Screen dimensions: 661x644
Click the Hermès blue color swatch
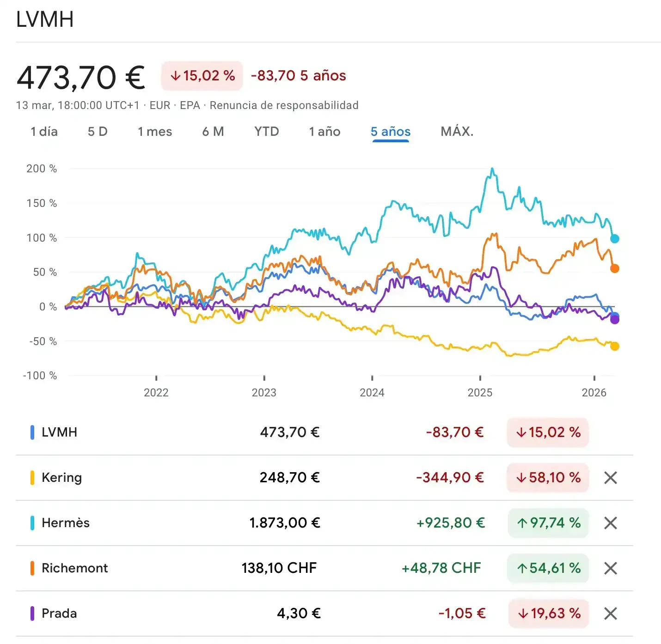(32, 523)
